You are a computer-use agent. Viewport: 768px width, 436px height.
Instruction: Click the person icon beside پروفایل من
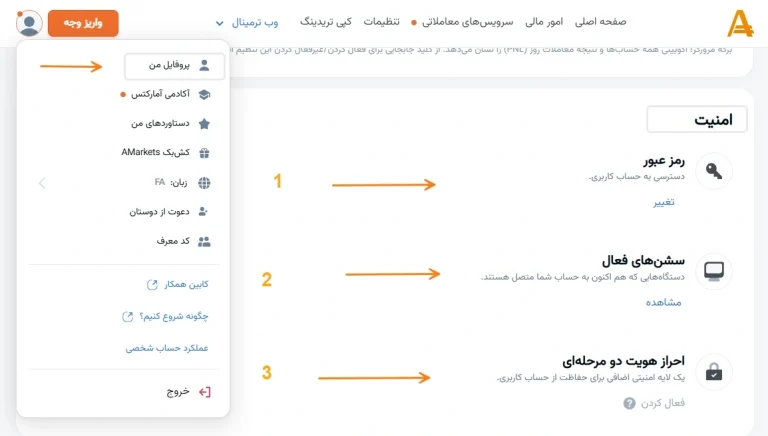tap(204, 65)
